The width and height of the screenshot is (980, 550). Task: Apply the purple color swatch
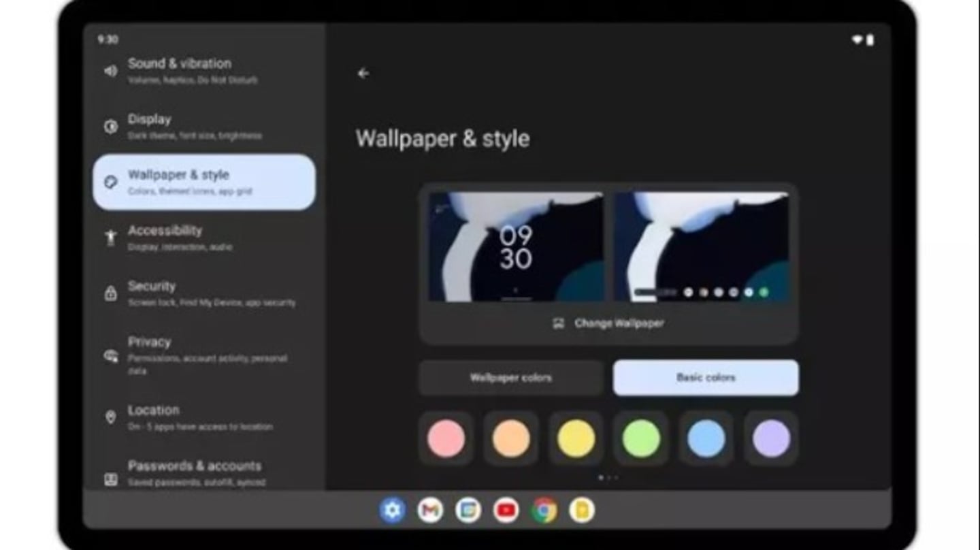click(x=771, y=438)
